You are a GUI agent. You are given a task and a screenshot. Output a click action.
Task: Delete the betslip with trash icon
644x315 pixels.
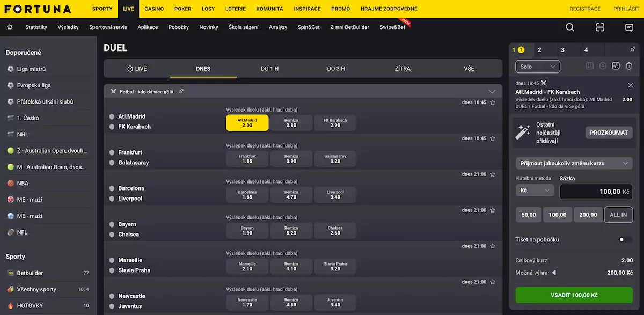628,66
